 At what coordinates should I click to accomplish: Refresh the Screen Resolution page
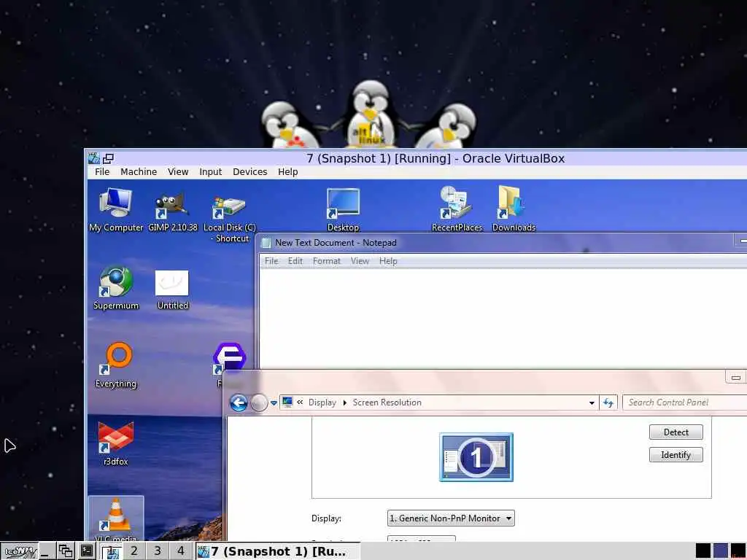coord(608,402)
